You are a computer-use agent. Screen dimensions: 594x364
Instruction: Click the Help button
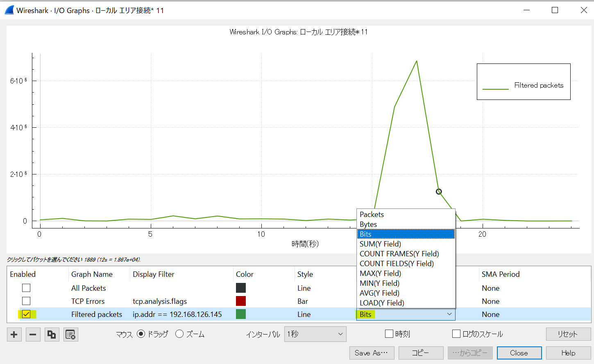568,353
